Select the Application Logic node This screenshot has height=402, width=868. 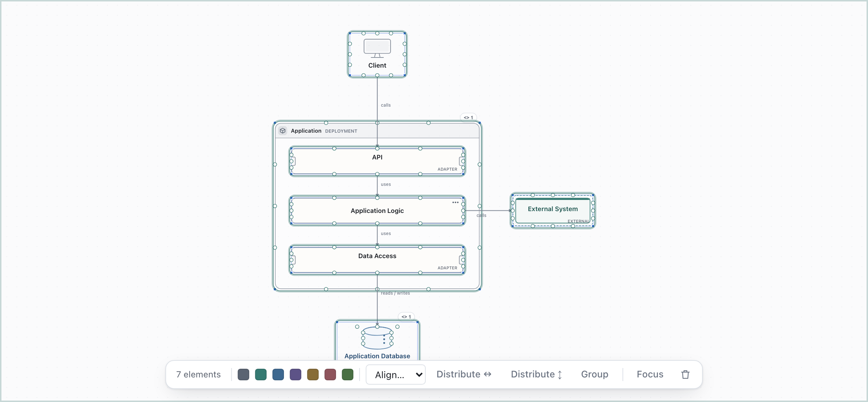coord(377,211)
